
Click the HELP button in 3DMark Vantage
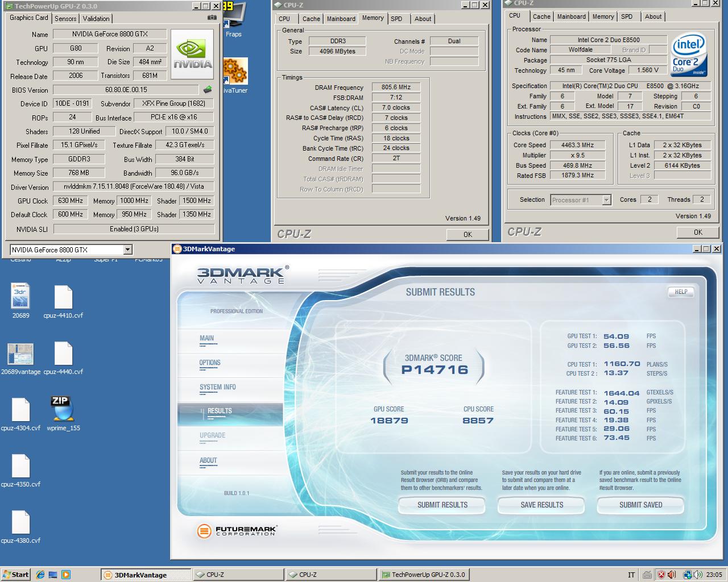point(681,292)
